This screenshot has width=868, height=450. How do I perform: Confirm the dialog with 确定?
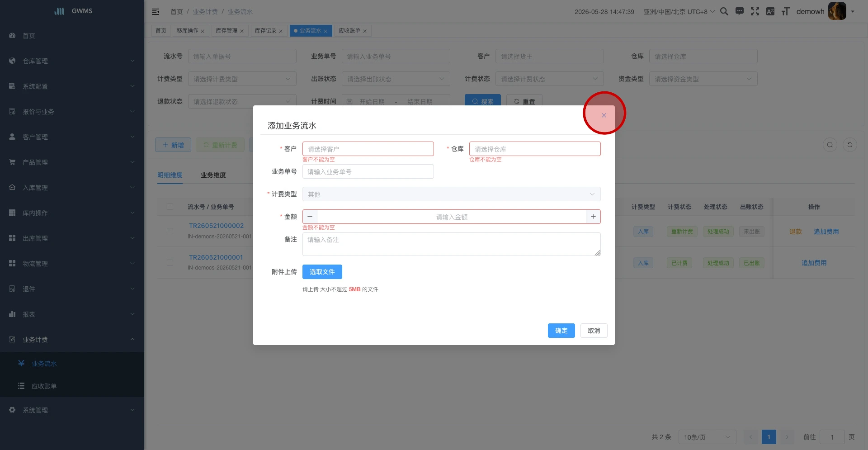561,331
